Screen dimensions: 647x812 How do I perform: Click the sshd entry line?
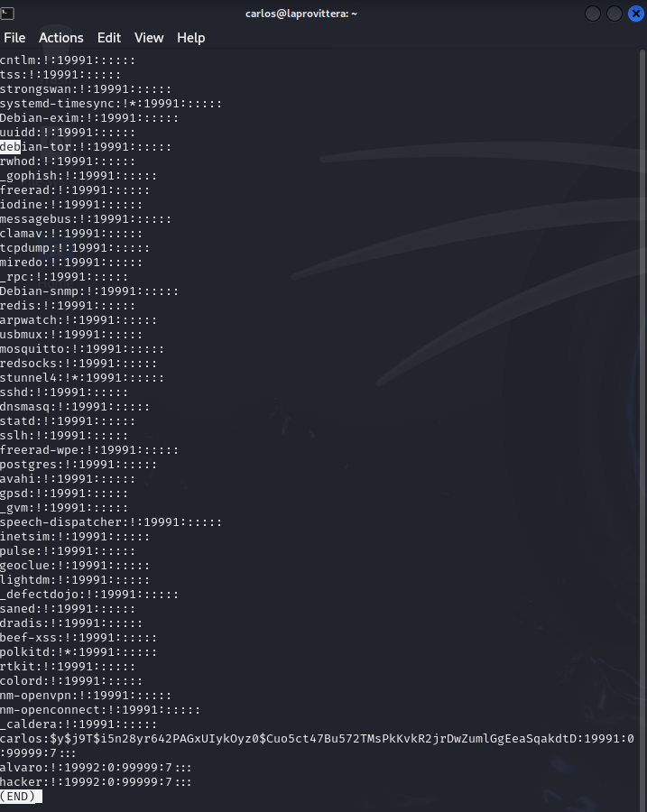[64, 392]
